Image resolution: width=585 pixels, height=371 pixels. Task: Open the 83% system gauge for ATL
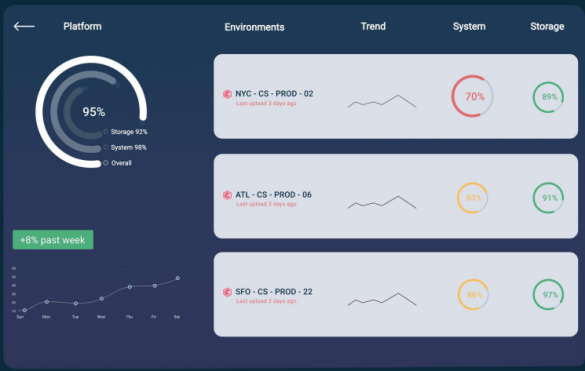pyautogui.click(x=472, y=198)
